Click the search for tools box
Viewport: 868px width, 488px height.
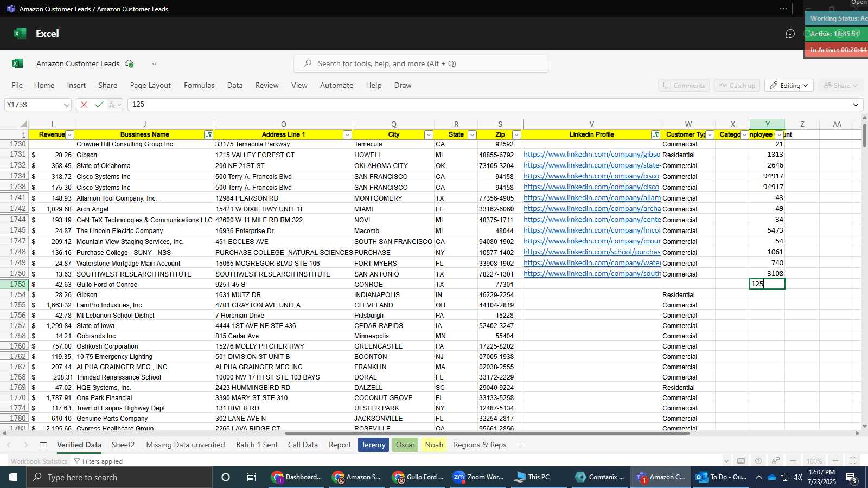click(x=421, y=63)
